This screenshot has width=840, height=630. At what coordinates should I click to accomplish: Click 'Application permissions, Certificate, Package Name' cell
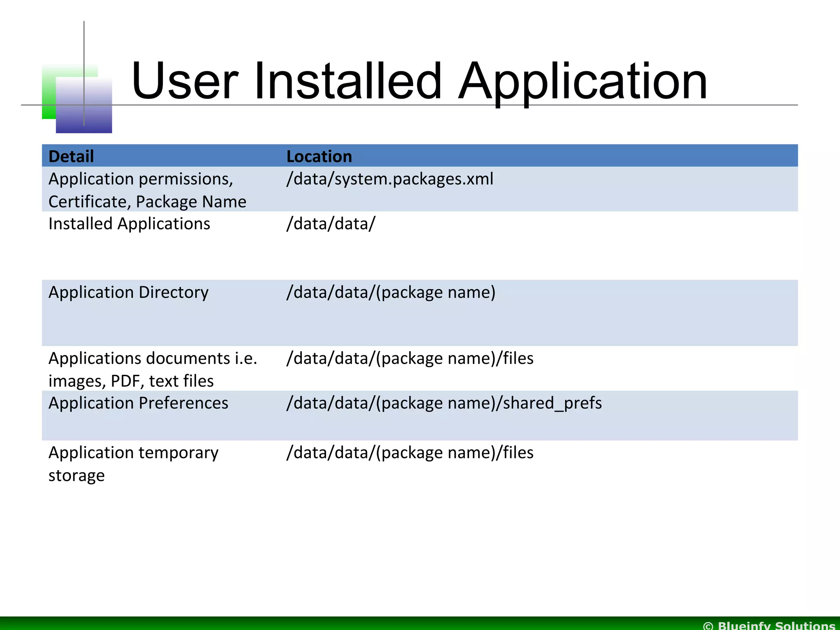(x=147, y=190)
